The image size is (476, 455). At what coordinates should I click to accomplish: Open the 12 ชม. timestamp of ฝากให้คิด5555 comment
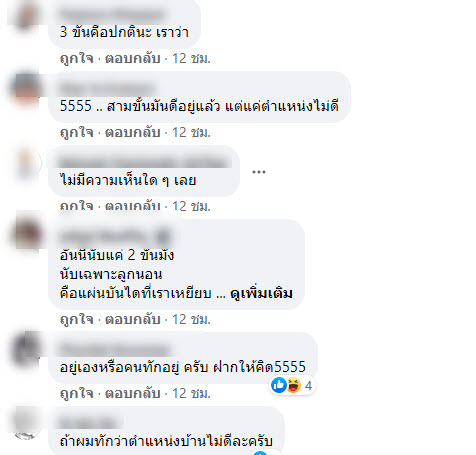click(x=191, y=394)
